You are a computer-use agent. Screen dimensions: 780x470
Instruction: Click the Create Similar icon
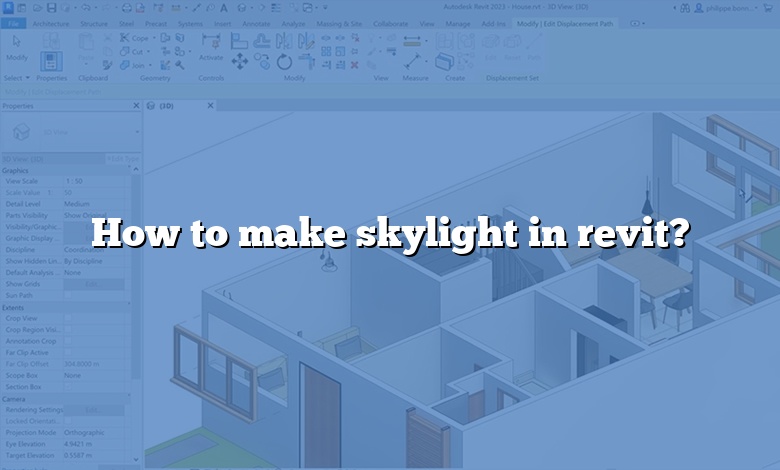click(444, 62)
